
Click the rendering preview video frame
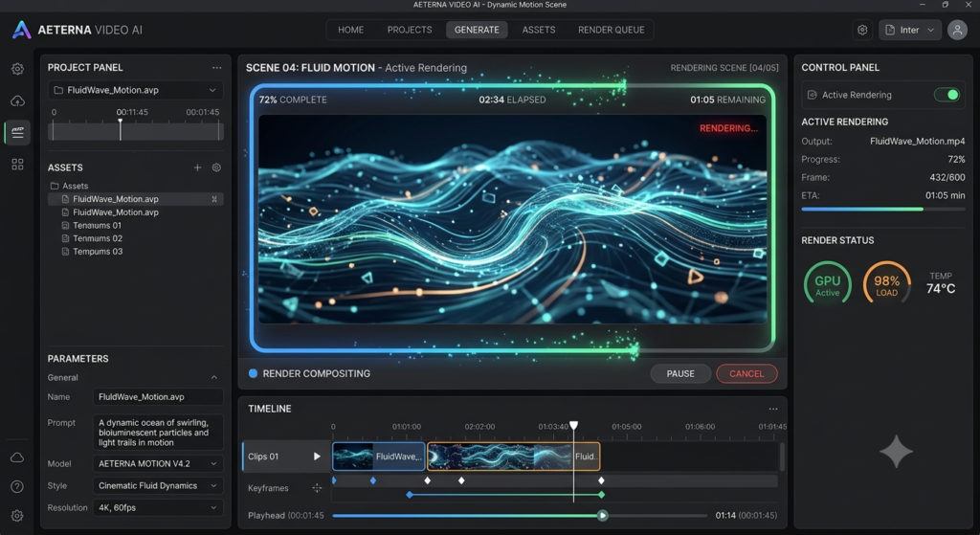point(513,219)
